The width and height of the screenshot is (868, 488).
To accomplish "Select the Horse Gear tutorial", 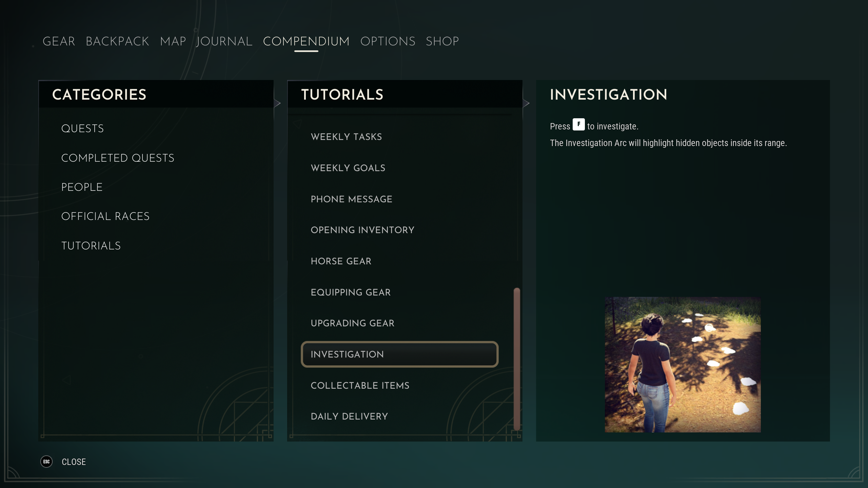I will 341,261.
